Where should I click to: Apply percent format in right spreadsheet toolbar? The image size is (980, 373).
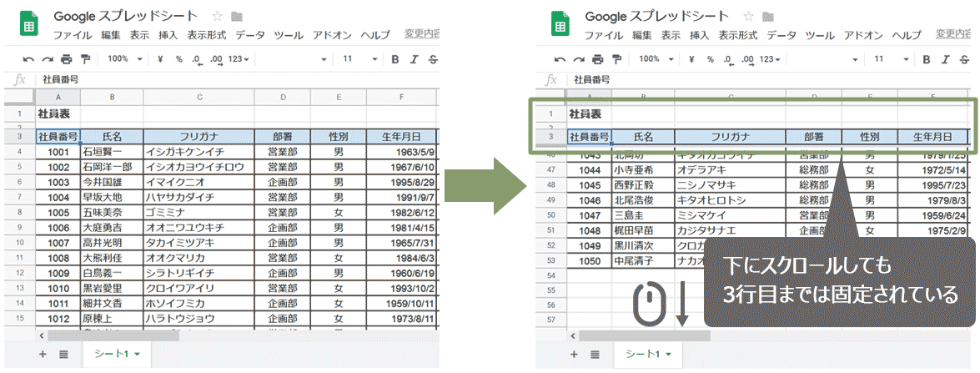click(x=710, y=59)
